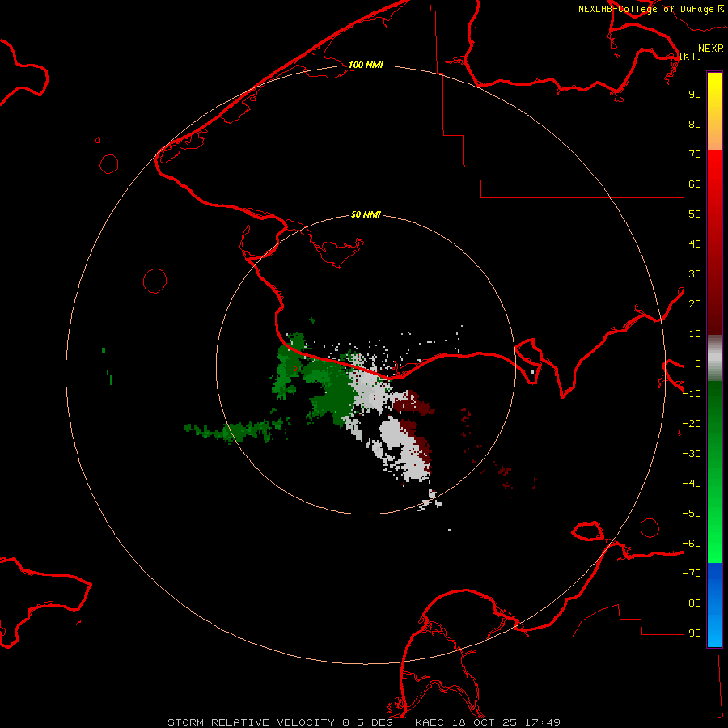The height and width of the screenshot is (728, 728).
Task: Click the gray zero-velocity segment of color bar
Action: click(x=714, y=358)
